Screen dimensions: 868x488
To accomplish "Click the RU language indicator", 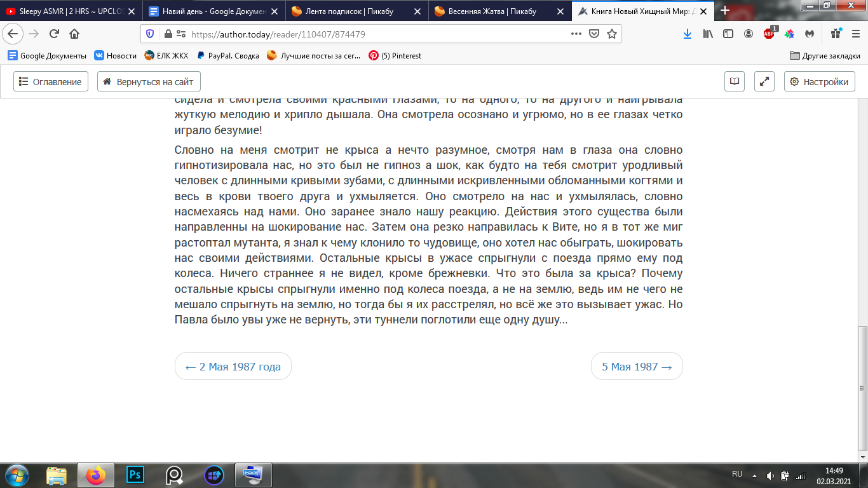I will point(737,474).
